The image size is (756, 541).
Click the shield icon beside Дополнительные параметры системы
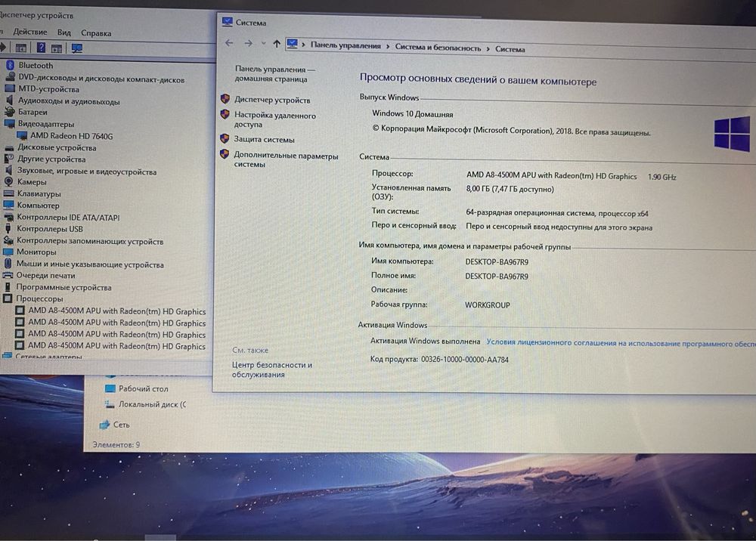pyautogui.click(x=225, y=154)
